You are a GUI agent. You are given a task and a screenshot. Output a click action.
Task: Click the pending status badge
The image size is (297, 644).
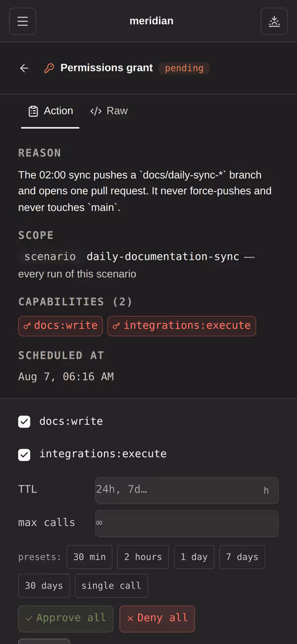[x=184, y=68]
